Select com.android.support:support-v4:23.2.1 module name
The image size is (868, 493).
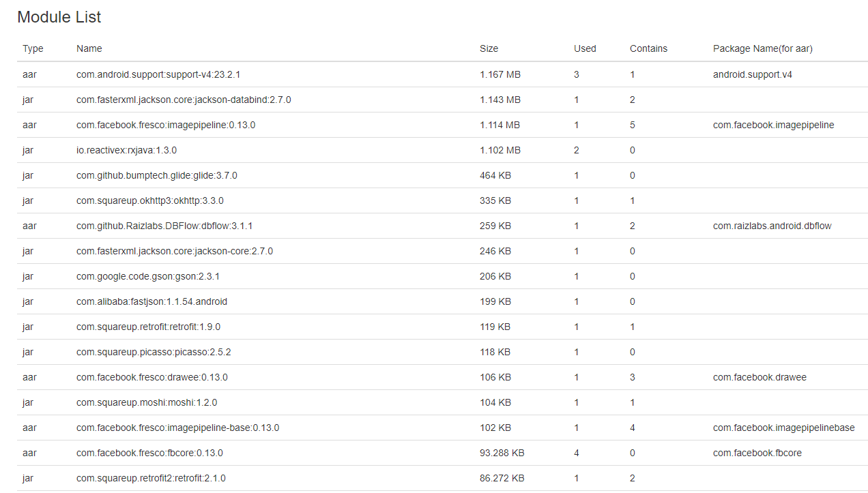pyautogui.click(x=158, y=74)
